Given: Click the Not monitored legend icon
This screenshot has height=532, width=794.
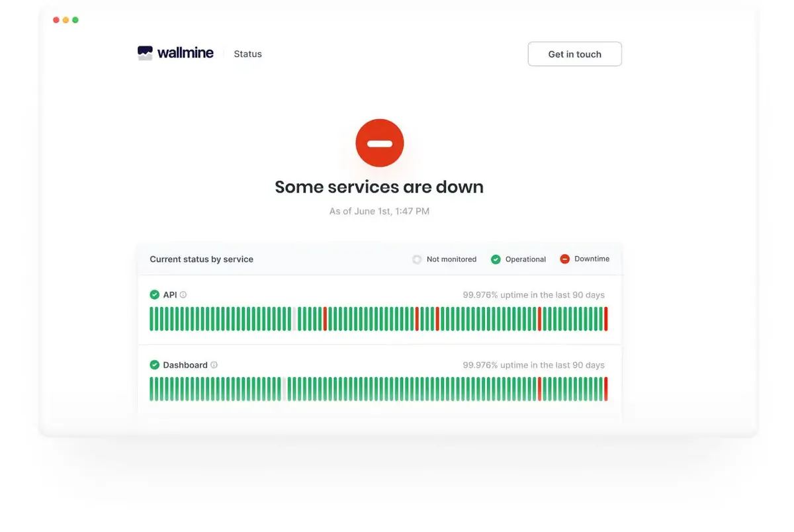Looking at the screenshot, I should [417, 259].
